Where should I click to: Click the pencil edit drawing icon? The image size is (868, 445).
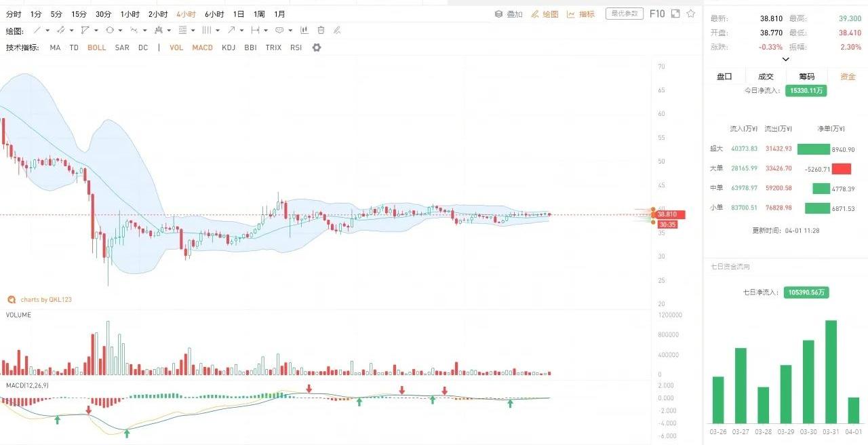point(337,31)
